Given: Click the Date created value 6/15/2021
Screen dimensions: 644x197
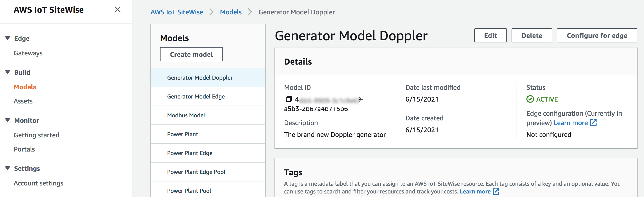Looking at the screenshot, I should pyautogui.click(x=422, y=130).
